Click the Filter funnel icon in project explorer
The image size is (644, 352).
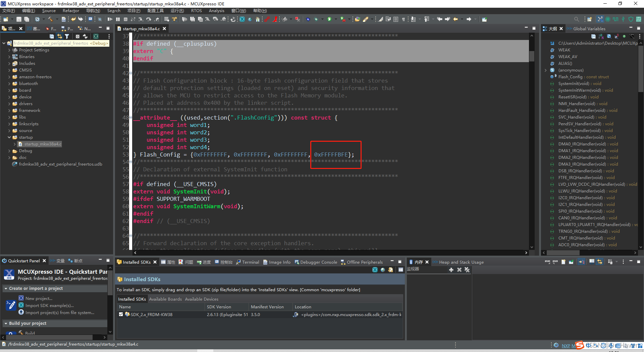pos(67,36)
